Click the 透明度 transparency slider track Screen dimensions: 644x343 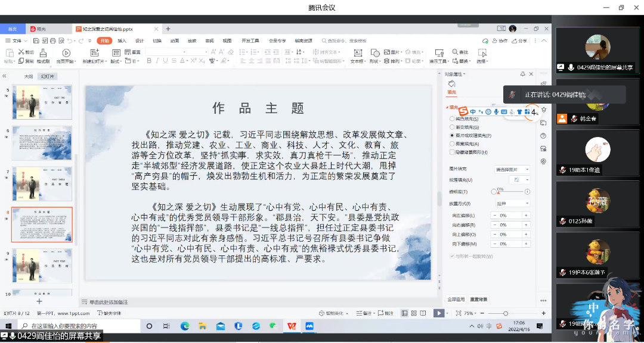click(x=510, y=192)
